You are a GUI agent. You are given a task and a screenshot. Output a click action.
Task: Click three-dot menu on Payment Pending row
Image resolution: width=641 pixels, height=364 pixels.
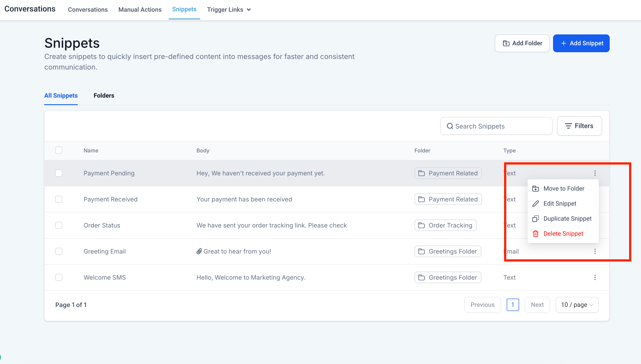595,173
